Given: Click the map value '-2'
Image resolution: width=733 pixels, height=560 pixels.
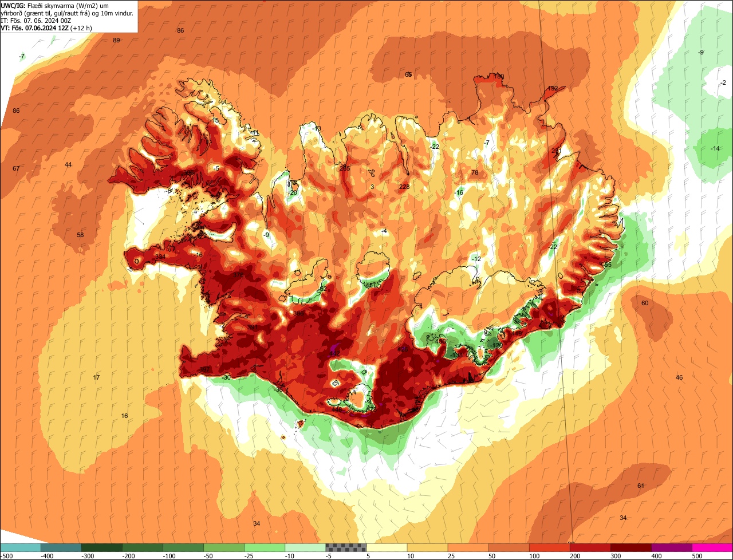Looking at the screenshot, I should coord(723,83).
